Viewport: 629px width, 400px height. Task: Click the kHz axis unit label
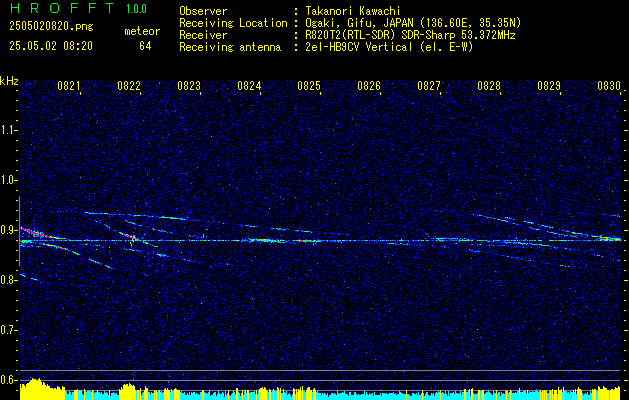pyautogui.click(x=9, y=81)
